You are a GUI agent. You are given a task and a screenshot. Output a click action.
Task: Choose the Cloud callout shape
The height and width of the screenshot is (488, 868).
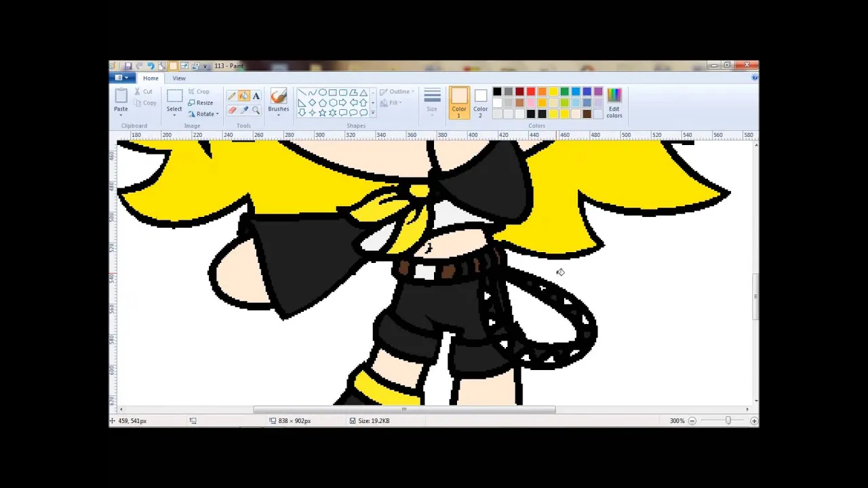363,113
